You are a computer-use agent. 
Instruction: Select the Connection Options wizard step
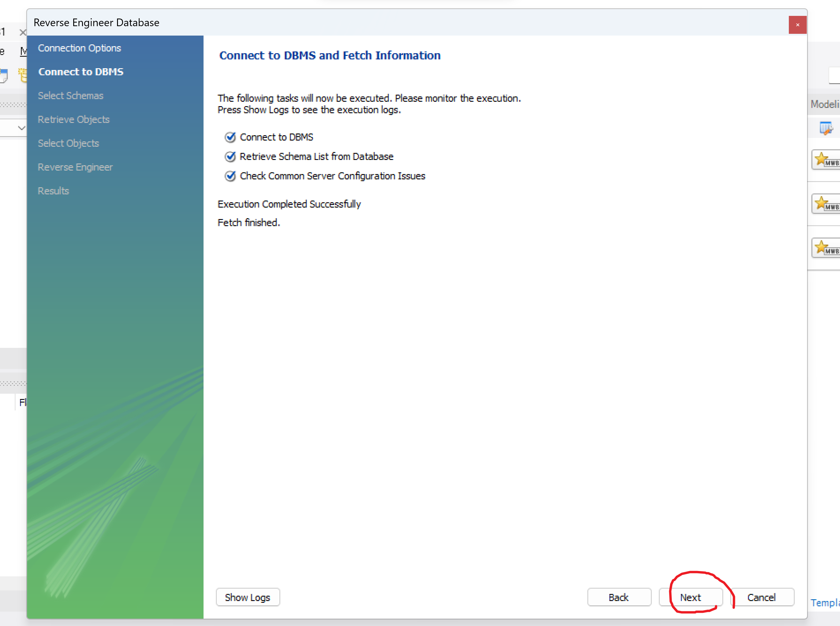(79, 48)
